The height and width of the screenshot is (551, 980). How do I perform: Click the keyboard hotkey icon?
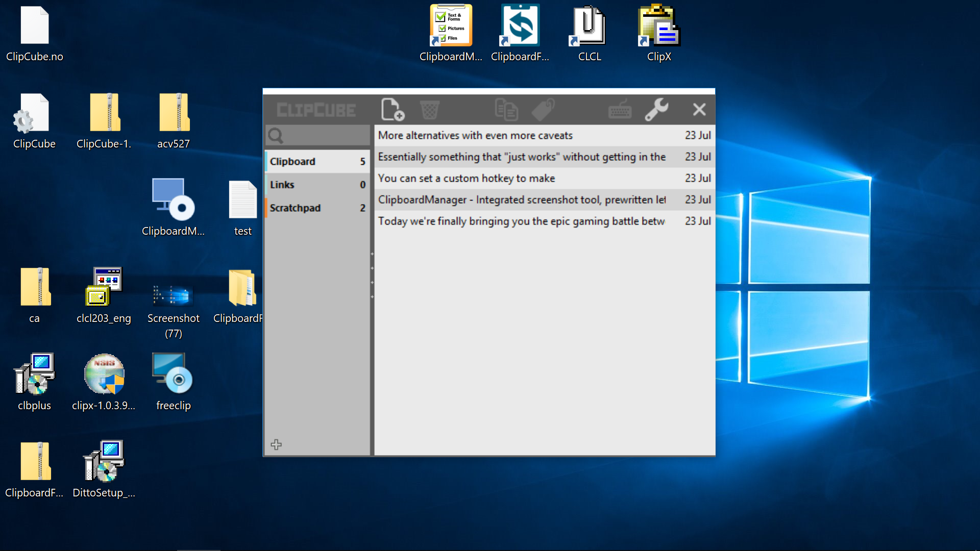(620, 110)
